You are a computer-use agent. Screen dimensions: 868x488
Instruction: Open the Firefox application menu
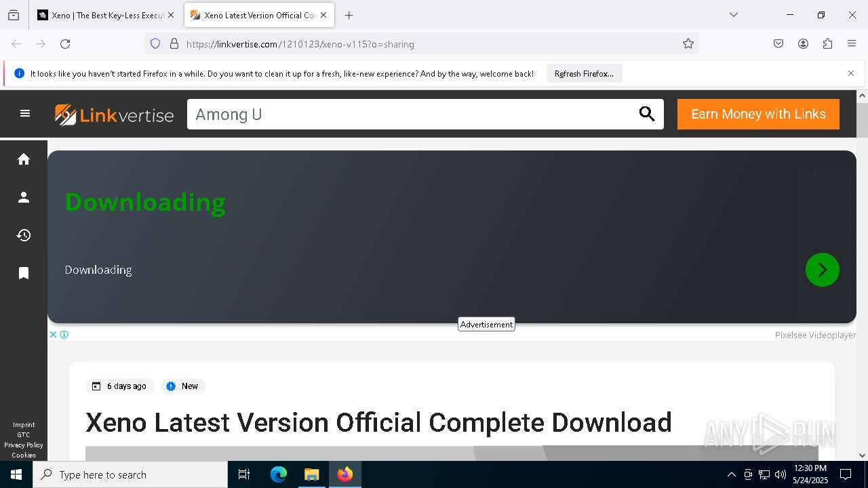tap(852, 44)
